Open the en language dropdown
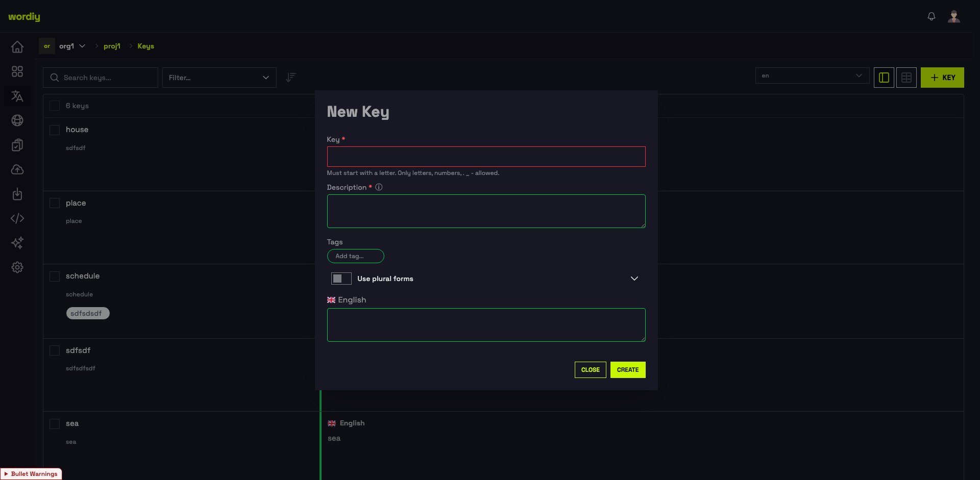 coord(813,75)
